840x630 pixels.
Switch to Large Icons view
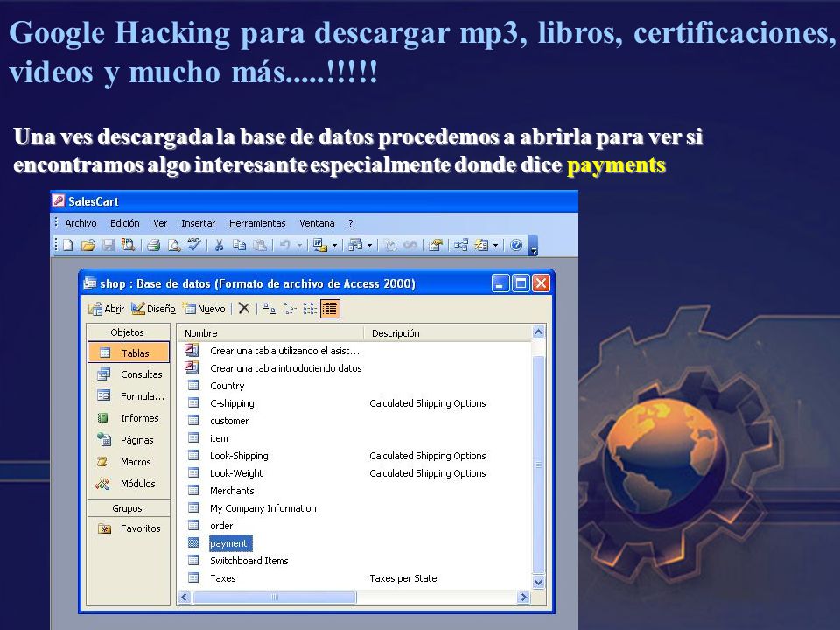[269, 309]
